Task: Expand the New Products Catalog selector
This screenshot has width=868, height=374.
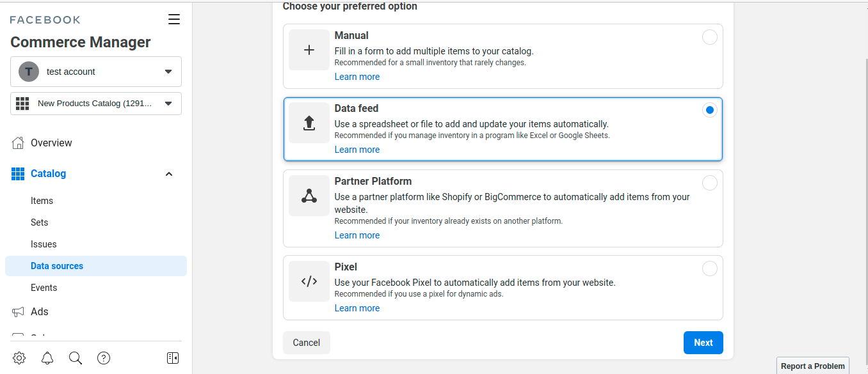Action: click(x=96, y=104)
